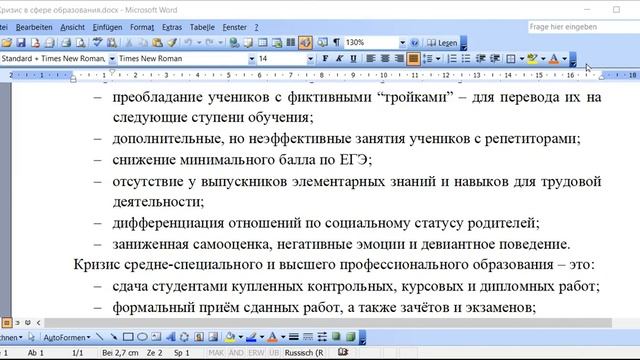
Task: Click the Arrow Style icon
Action: (322, 337)
